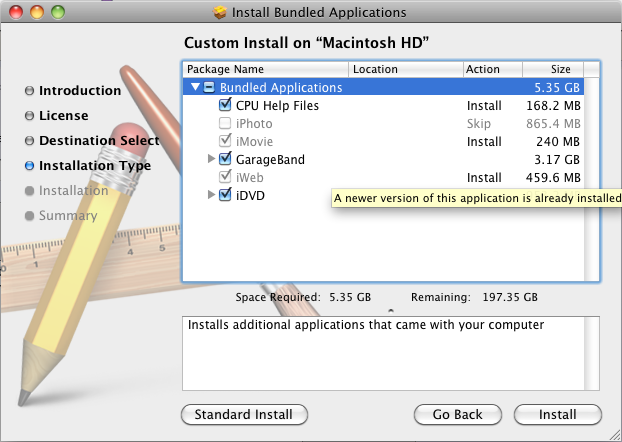The image size is (622, 442).
Task: Select the Bundled Applications row label
Action: [x=281, y=88]
